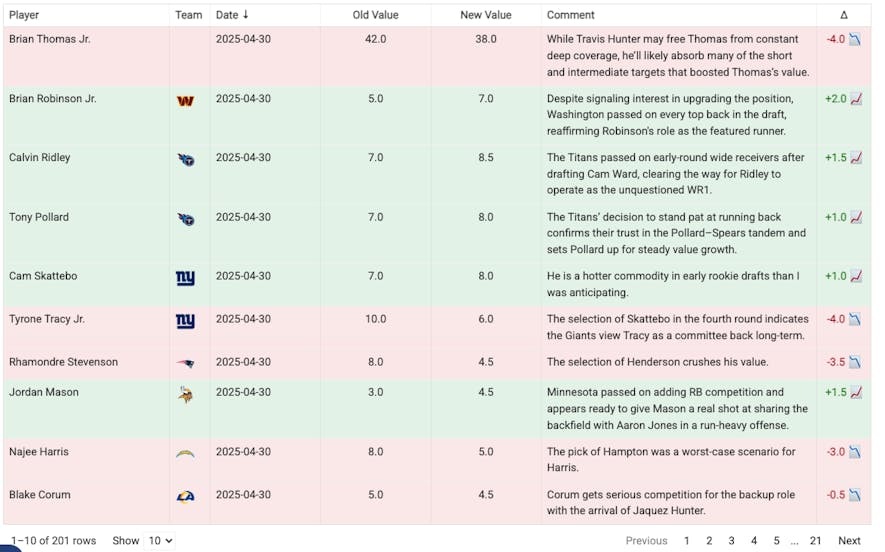Click the Giants logo beside Cam Skattebo
The image size is (885, 552).
185,278
